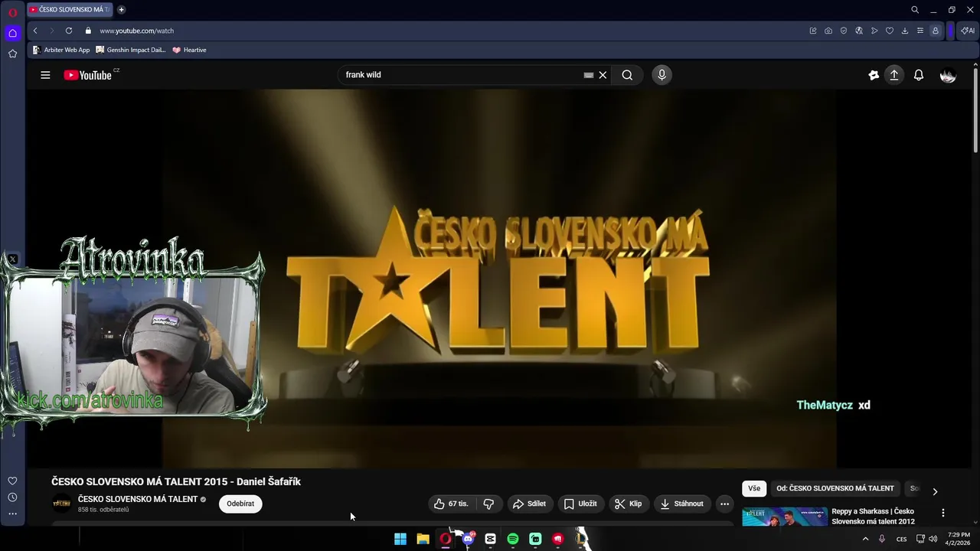Image resolution: width=980 pixels, height=551 pixels.
Task: Open Heartive bookmark
Action: (x=189, y=50)
